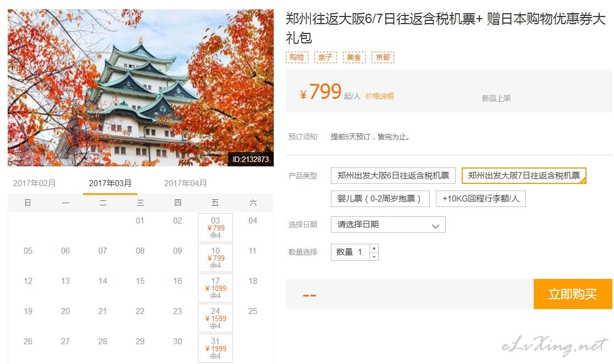
Task: Click calendar date 25
Action: [x=252, y=311]
